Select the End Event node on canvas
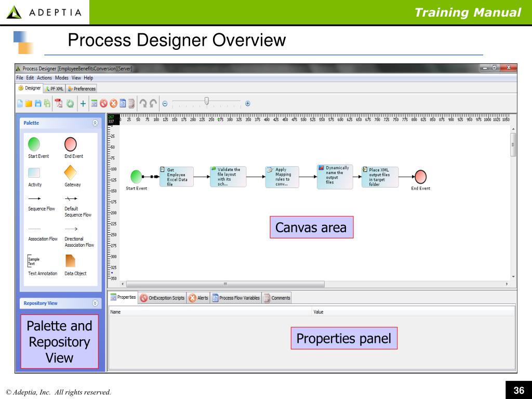This screenshot has width=532, height=399. [x=420, y=177]
